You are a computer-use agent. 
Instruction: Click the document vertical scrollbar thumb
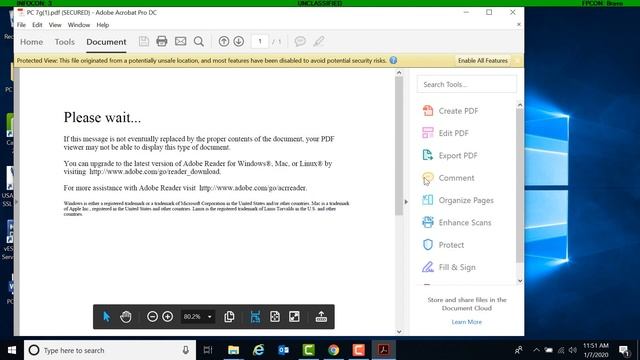pos(399,145)
